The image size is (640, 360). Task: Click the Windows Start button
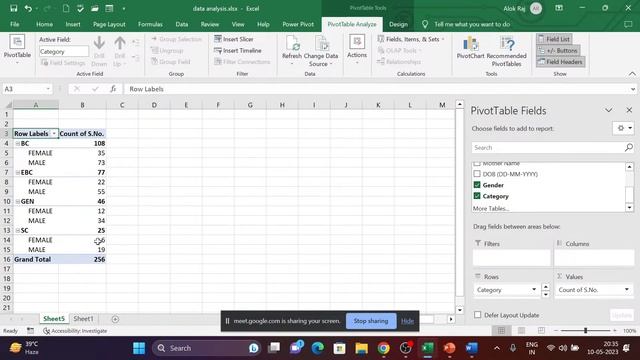tap(139, 348)
